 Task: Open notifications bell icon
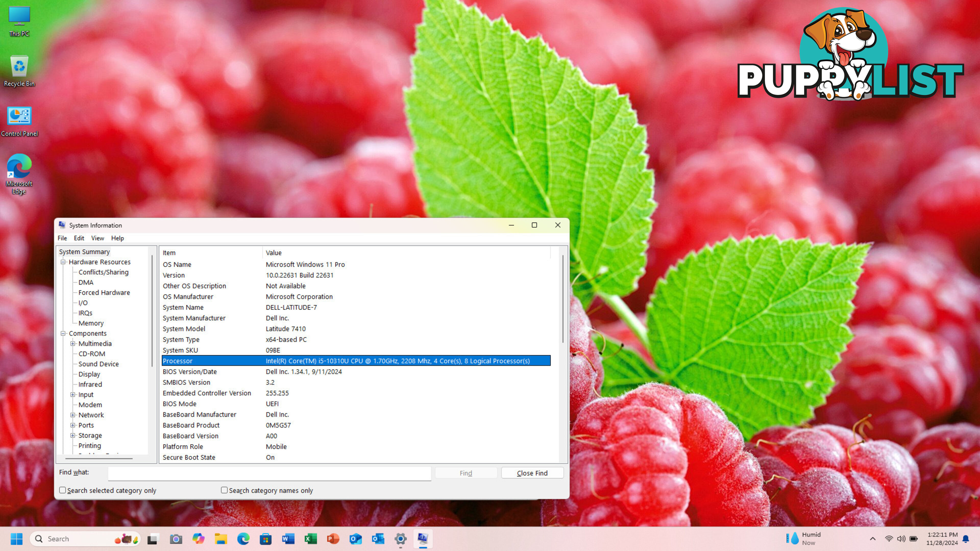tap(965, 539)
